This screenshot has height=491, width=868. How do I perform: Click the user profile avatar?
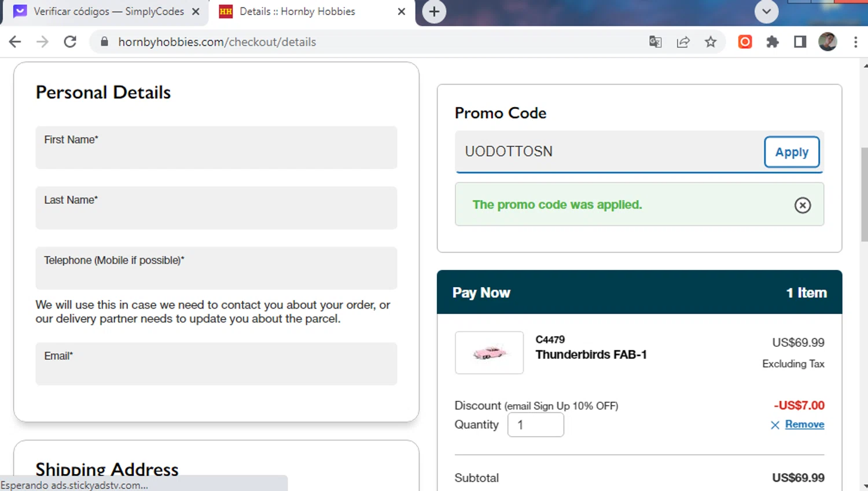(827, 42)
